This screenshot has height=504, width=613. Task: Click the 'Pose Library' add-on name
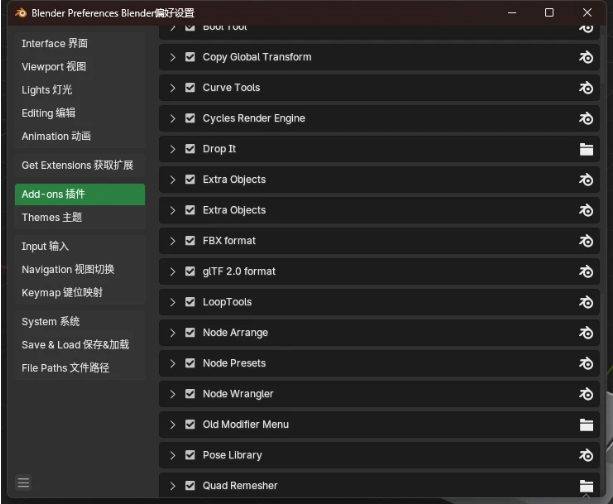(232, 456)
